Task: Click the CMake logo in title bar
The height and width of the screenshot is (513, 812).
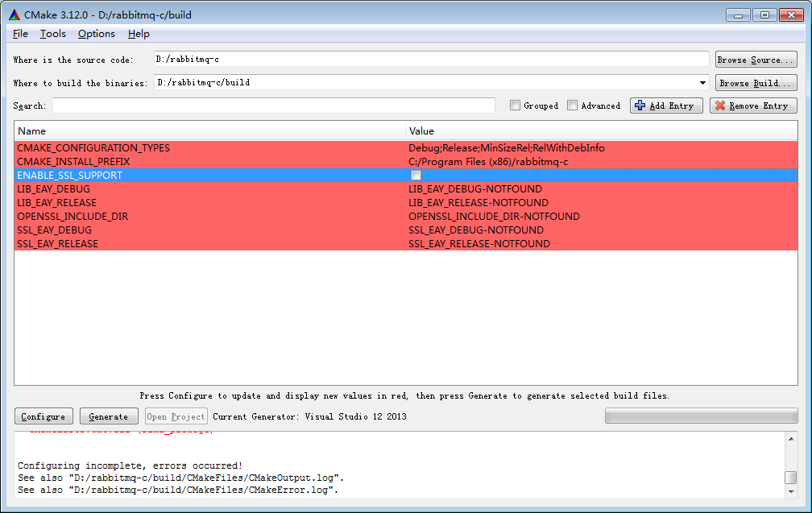Action: click(x=14, y=15)
